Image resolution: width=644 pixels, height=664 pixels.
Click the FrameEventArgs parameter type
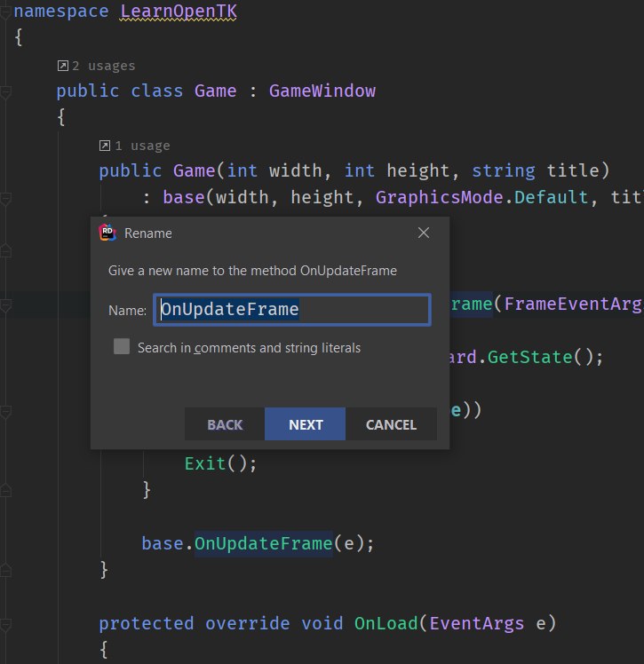(573, 304)
